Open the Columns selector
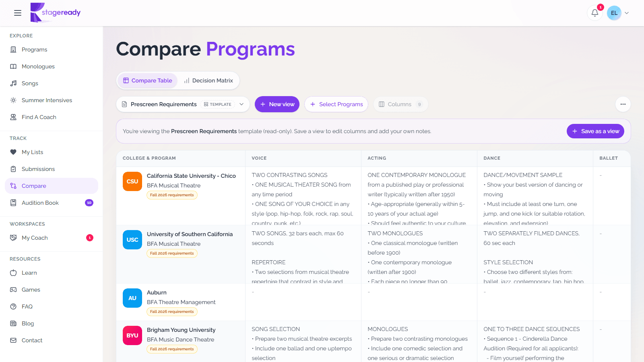The image size is (644, 362). tap(400, 104)
